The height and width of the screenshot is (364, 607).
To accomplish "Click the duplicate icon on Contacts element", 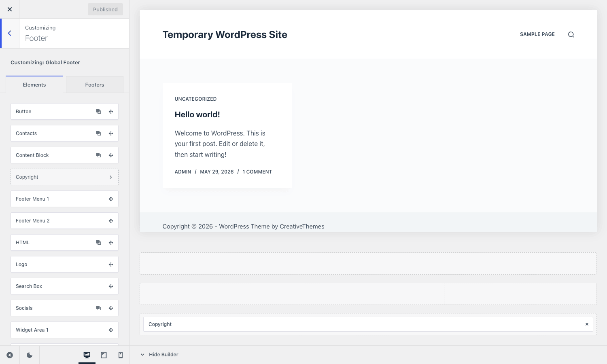I will [x=98, y=133].
